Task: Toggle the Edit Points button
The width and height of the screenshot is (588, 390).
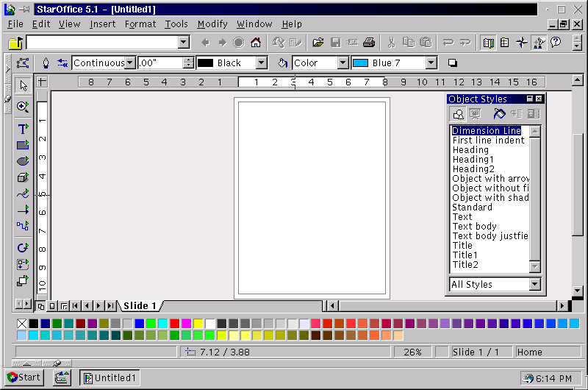Action: click(x=23, y=63)
